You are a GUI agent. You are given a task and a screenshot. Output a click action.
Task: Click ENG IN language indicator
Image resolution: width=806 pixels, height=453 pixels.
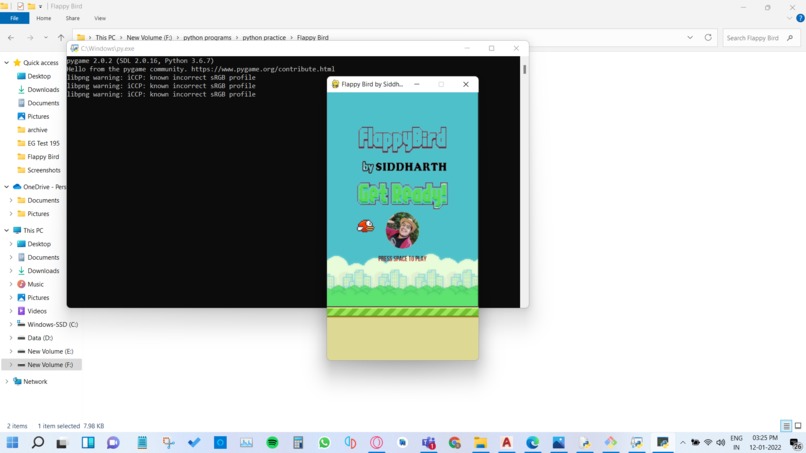point(736,443)
